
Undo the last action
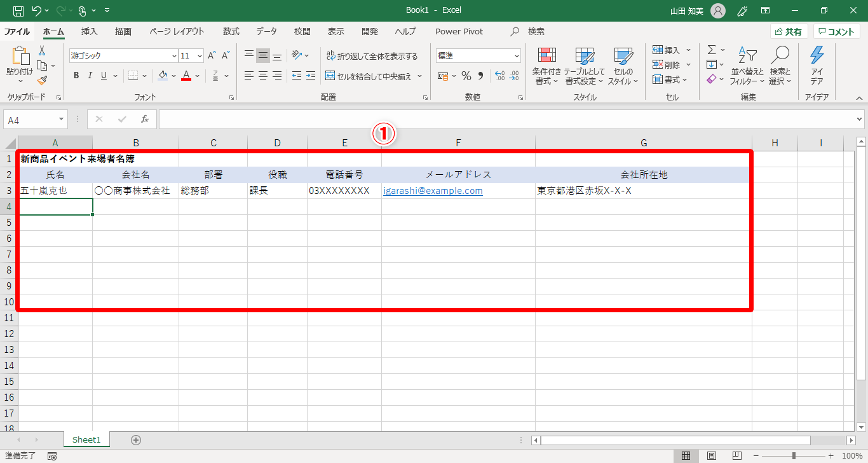pyautogui.click(x=37, y=11)
